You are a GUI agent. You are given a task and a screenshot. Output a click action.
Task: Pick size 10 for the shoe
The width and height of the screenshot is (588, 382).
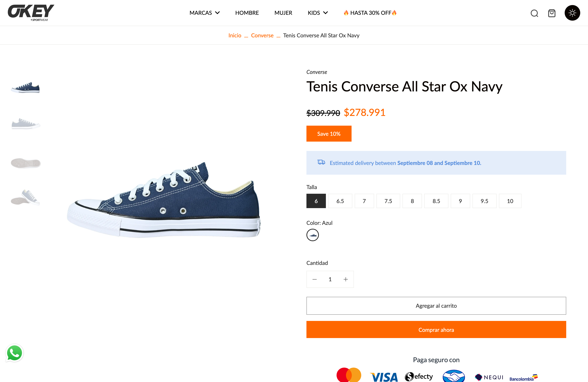510,201
